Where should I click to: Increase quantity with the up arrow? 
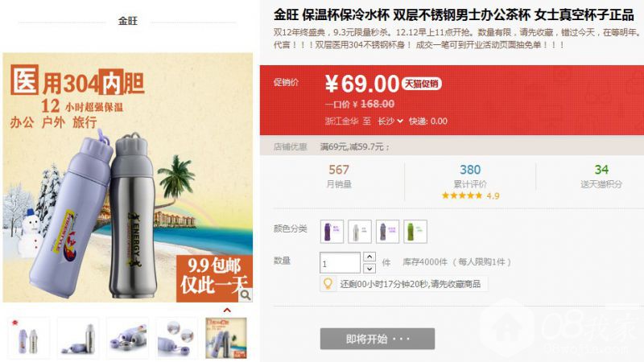pos(369,257)
